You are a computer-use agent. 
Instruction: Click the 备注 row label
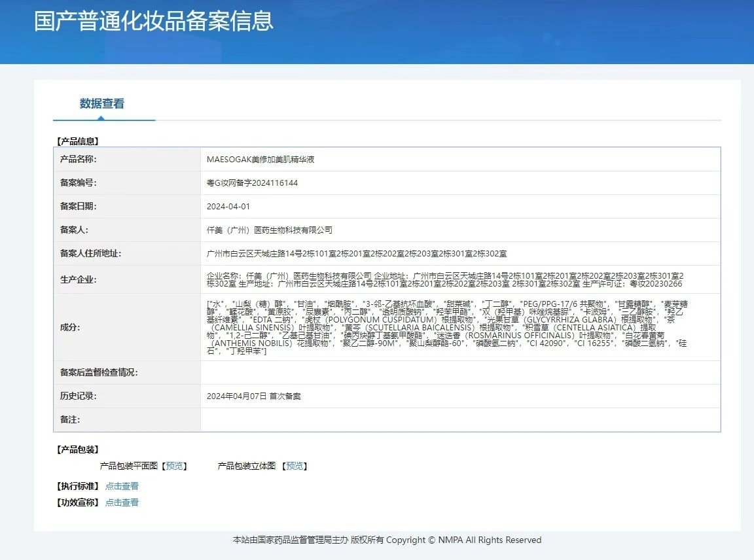coord(70,419)
